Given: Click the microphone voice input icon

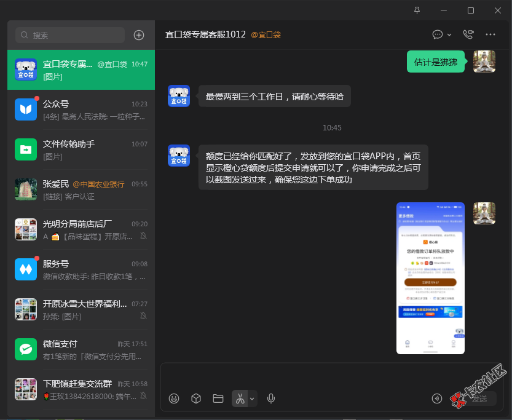Looking at the screenshot, I should [x=270, y=398].
